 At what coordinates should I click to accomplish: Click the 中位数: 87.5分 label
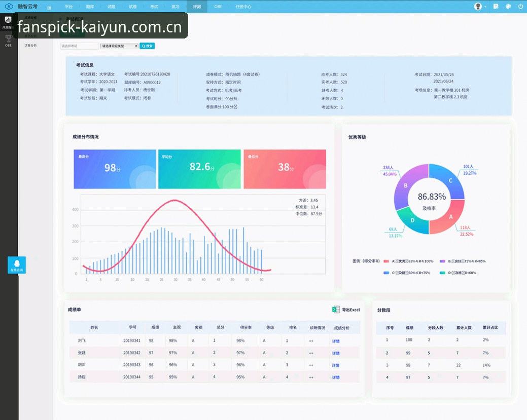308,214
